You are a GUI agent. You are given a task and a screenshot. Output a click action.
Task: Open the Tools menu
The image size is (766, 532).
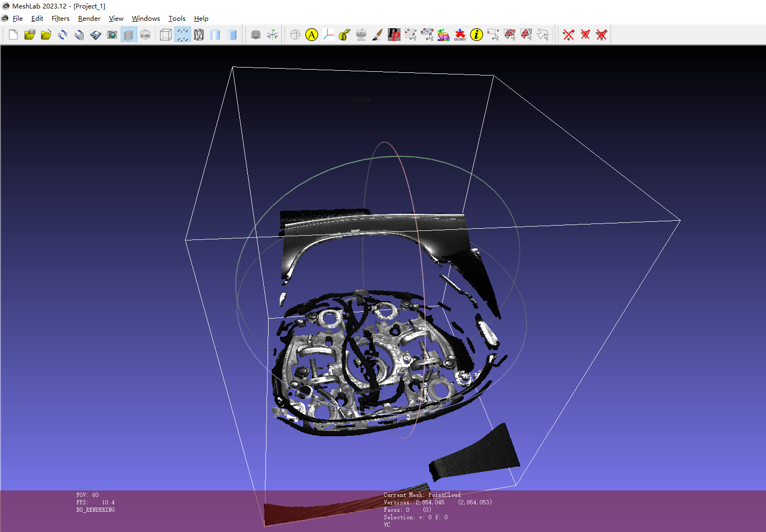pyautogui.click(x=177, y=18)
